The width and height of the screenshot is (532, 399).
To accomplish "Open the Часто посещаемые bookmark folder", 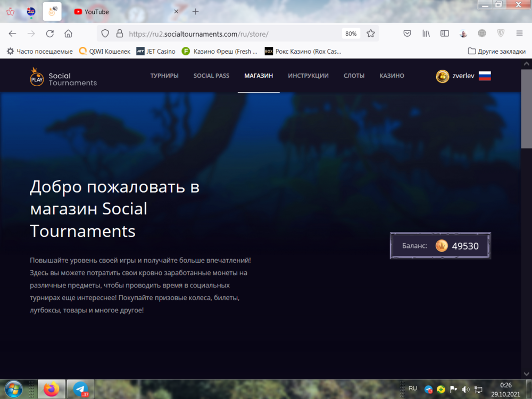I will click(40, 51).
